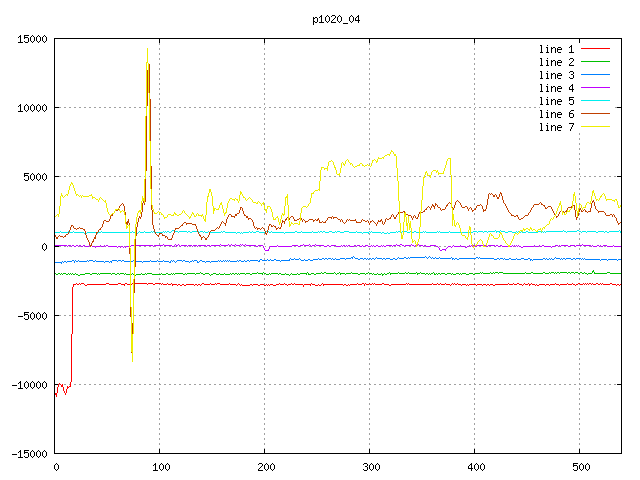Click the 300 x-axis tick label
Viewport: 640px width, 480px height.
click(x=370, y=467)
